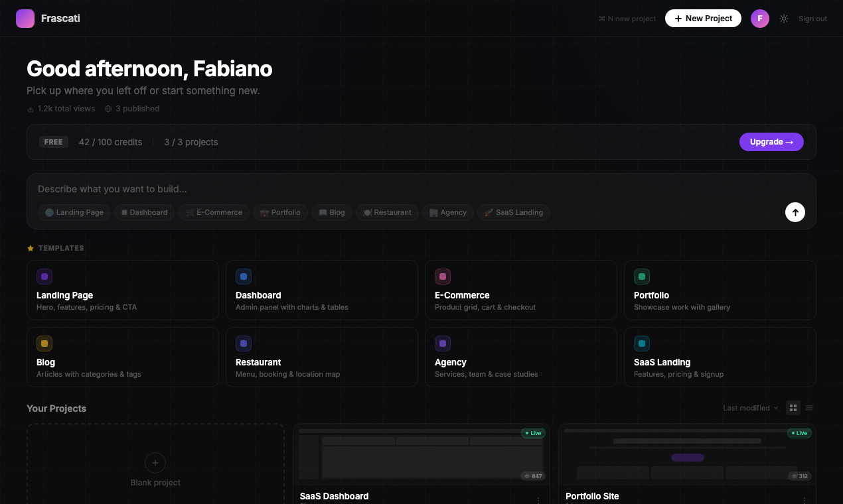Click the yellow Blog template icon
The height and width of the screenshot is (504, 843).
[44, 344]
